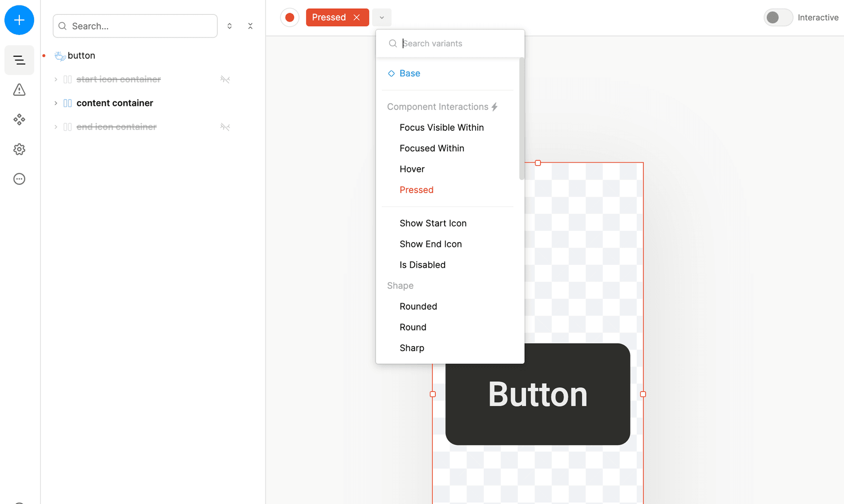This screenshot has width=844, height=504.
Task: Click the red record icon in the toolbar
Action: point(290,17)
